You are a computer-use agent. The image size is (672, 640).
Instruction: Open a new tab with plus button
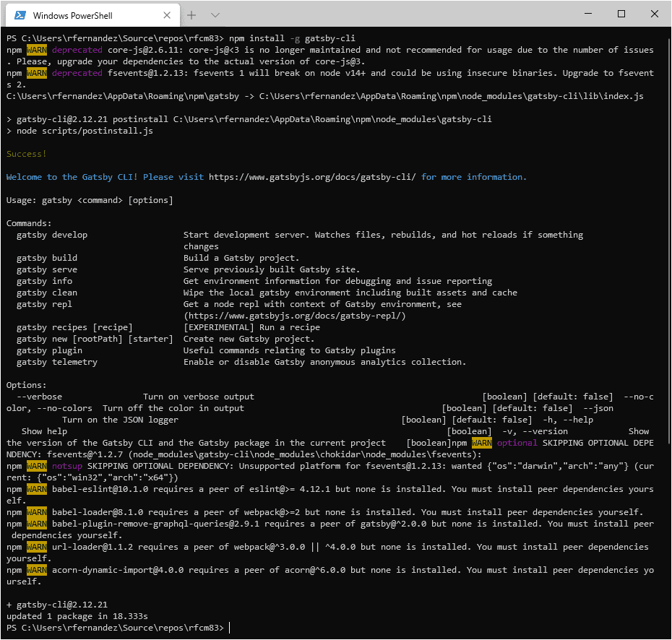click(x=191, y=15)
